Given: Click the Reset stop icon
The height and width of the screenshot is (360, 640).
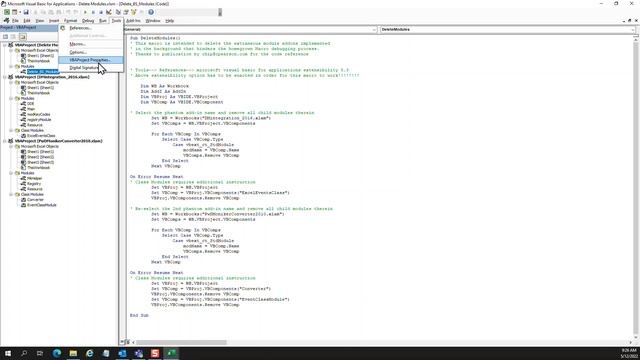Looking at the screenshot, I should [101, 12].
